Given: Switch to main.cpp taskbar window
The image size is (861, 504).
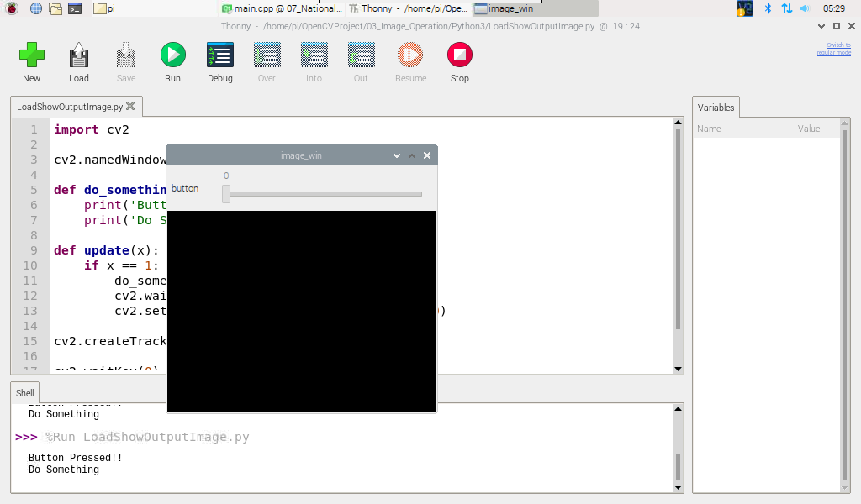Looking at the screenshot, I should coord(283,8).
